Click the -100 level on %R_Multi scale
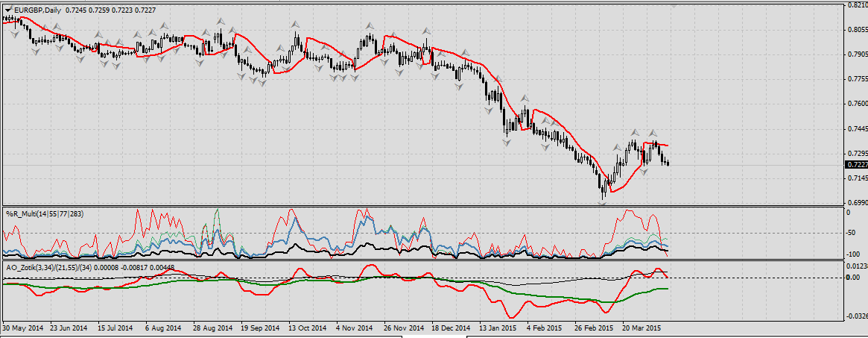The image size is (868, 338). click(x=855, y=254)
